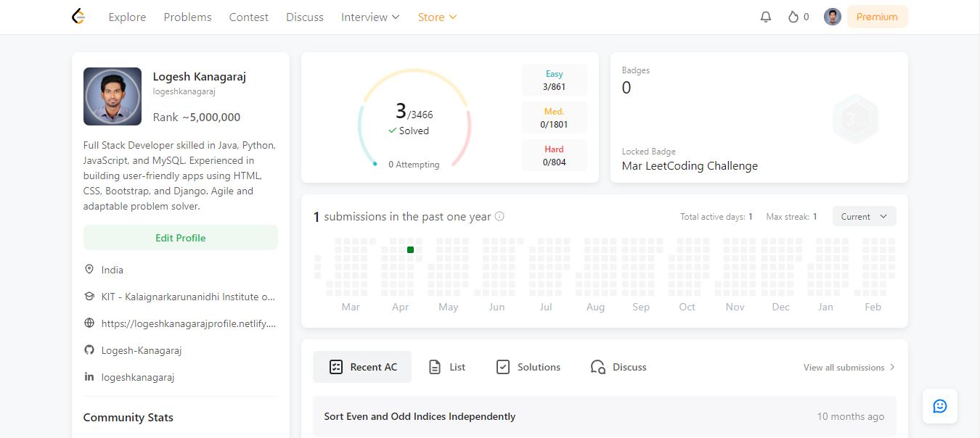Click the Edit Profile button
Screen dimensions: 980x438
[x=181, y=238]
